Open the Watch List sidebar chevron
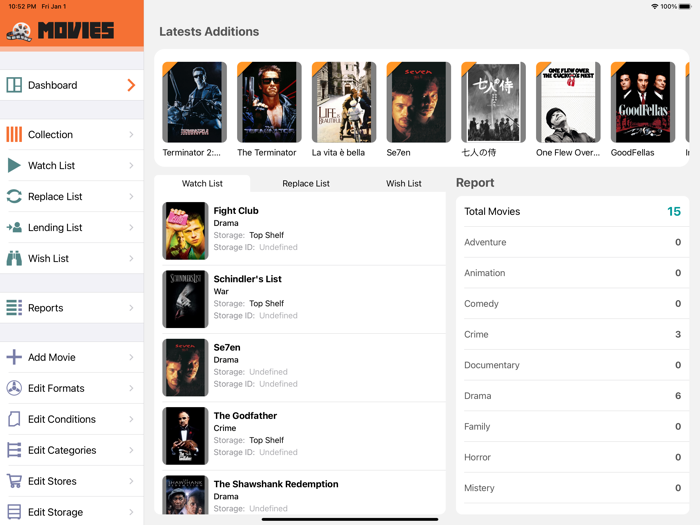The width and height of the screenshot is (700, 525). 131,165
